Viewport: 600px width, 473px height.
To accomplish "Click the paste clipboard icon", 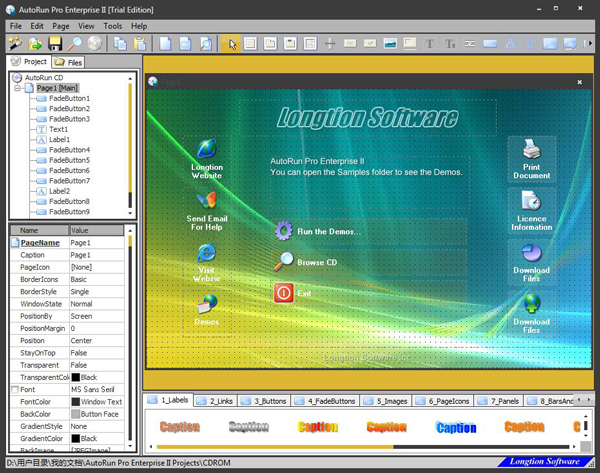I will [140, 43].
